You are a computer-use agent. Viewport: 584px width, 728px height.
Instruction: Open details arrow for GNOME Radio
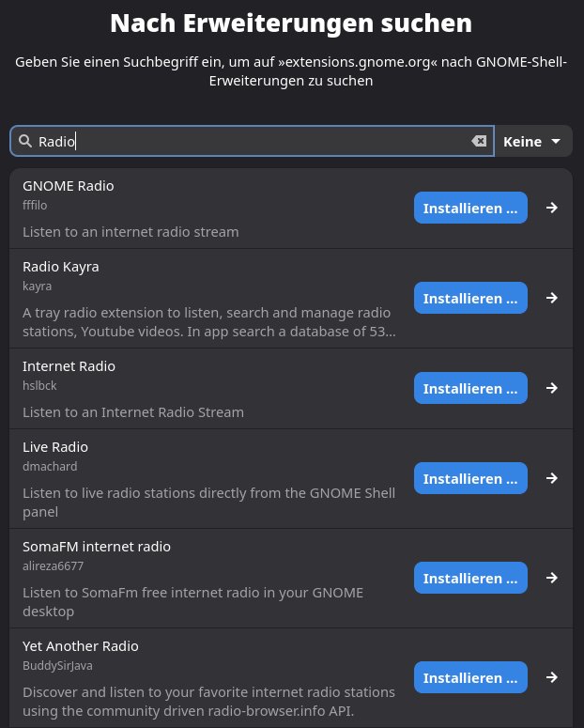click(x=552, y=208)
